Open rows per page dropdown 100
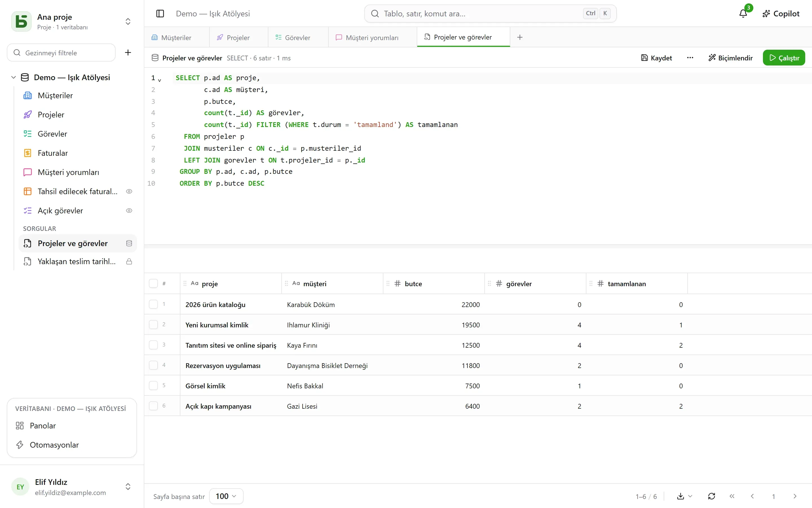The image size is (812, 508). (x=226, y=496)
